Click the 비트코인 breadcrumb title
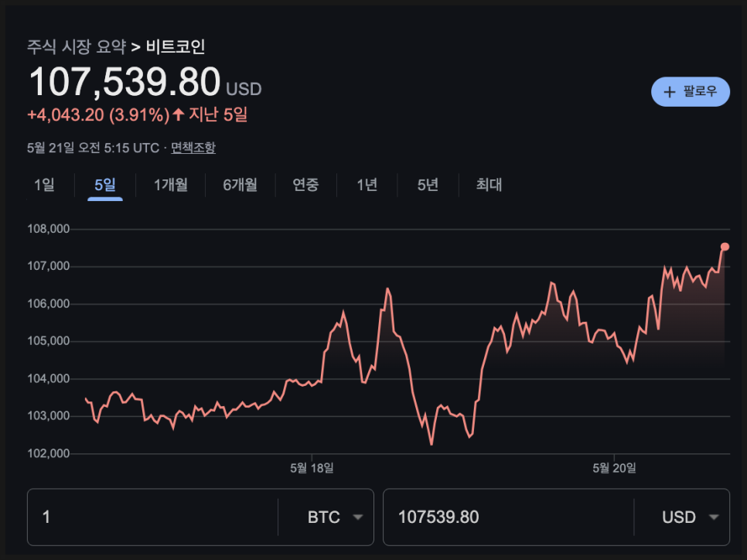Image resolution: width=747 pixels, height=560 pixels. point(176,46)
